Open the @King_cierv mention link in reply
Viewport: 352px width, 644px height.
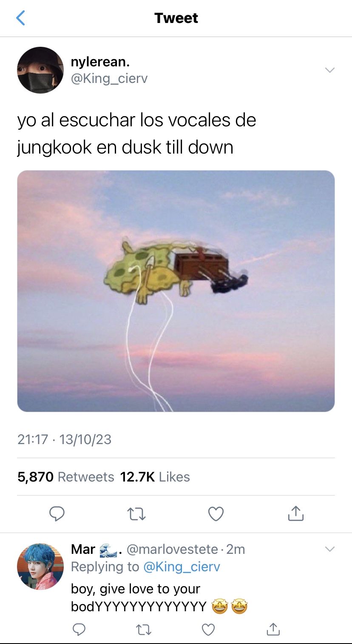pos(182,567)
